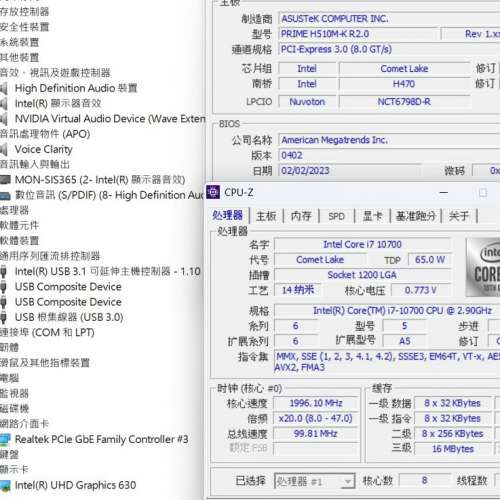Viewport: 500px width, 500px height.
Task: Expand the 其他裝置 category
Action: coord(19,58)
